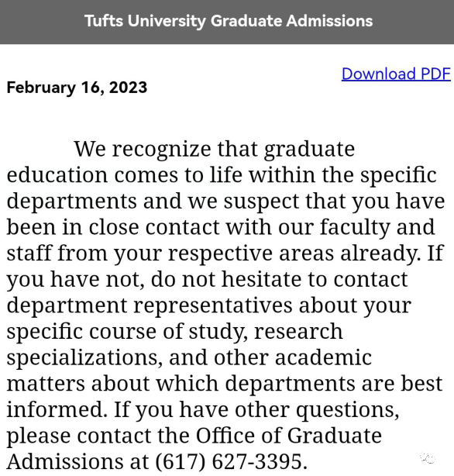Click the Tufts University Graduate Admissions header title
This screenshot has width=454, height=476.
point(229,21)
